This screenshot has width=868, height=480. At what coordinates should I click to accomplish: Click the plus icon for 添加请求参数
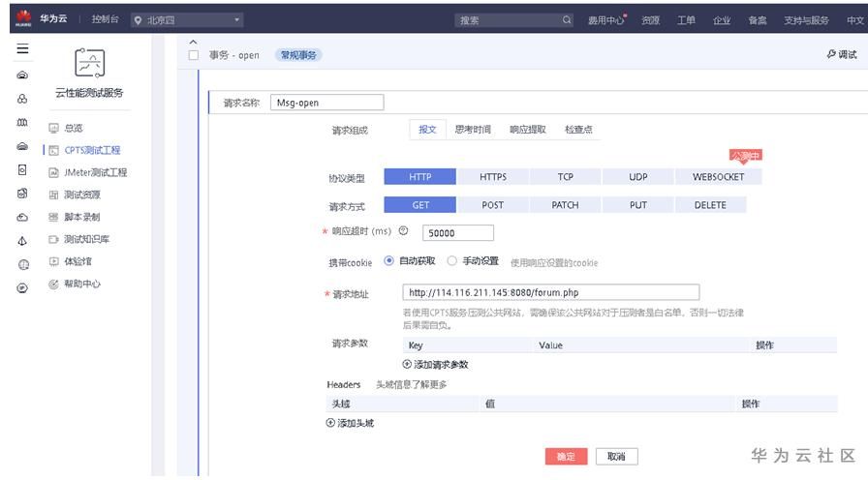tap(407, 364)
